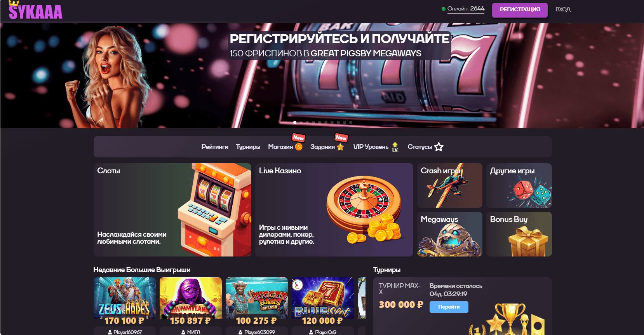Viewport: 644px width, 335px height.
Task: Click the Статусы star outline icon
Action: tap(439, 147)
